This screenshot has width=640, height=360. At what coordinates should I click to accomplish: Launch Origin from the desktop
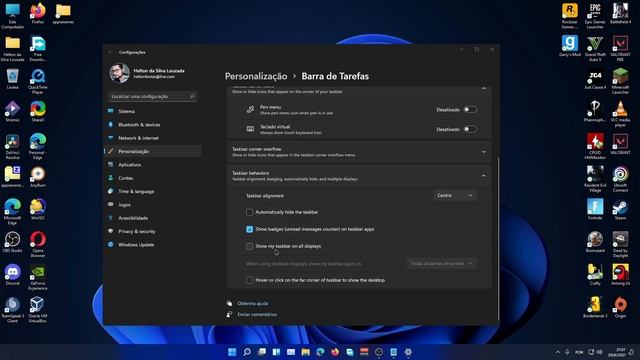pyautogui.click(x=620, y=307)
